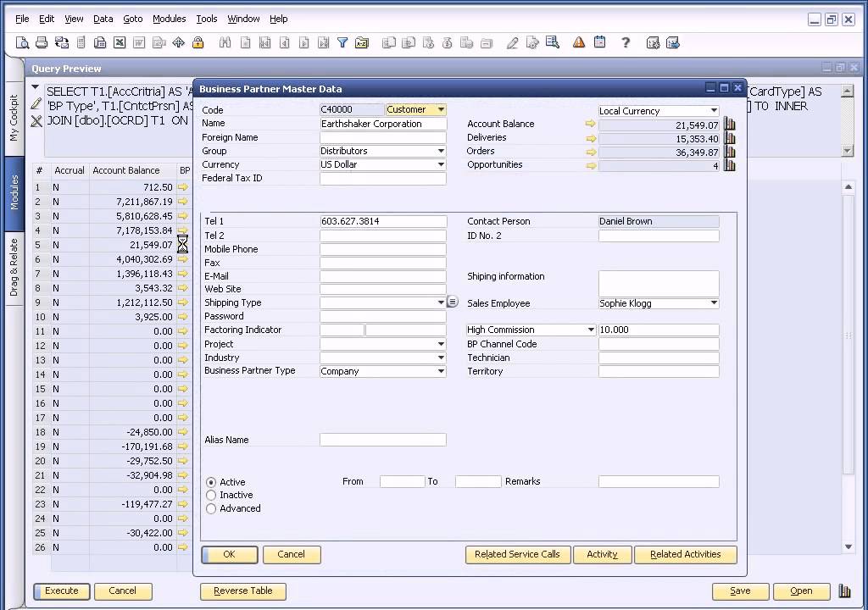868x610 pixels.
Task: Open the Customer card type dropdown
Action: (x=441, y=109)
